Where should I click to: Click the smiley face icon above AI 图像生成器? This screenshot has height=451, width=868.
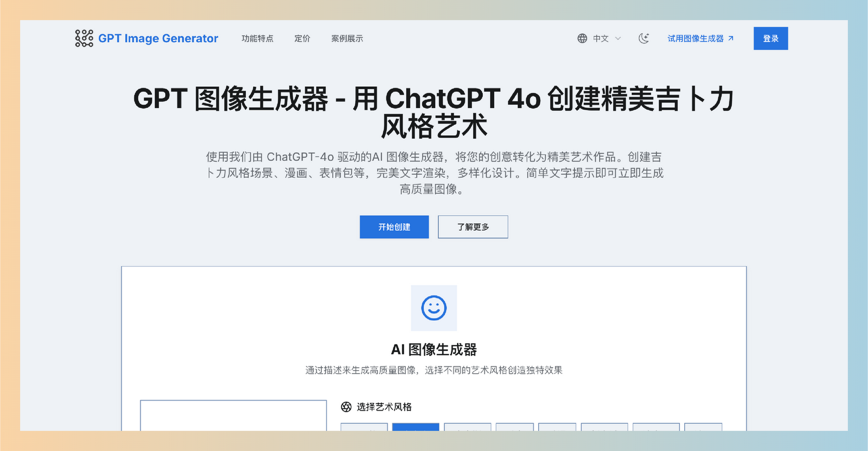tap(434, 308)
